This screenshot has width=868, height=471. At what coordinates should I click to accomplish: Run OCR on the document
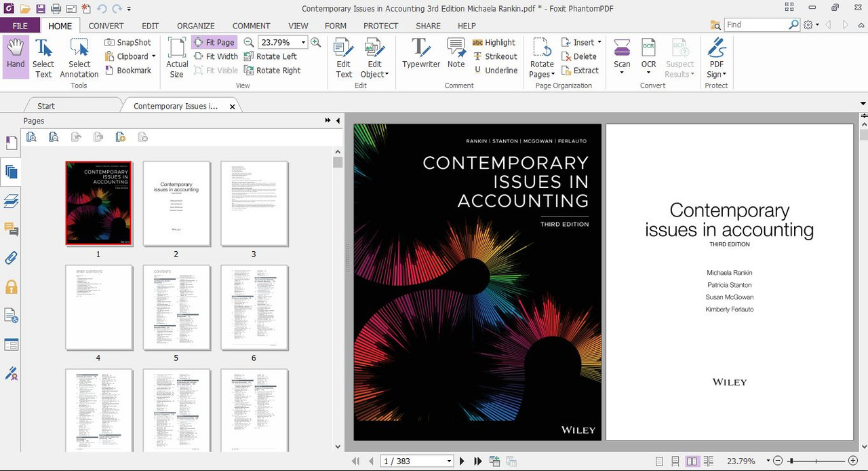pyautogui.click(x=649, y=57)
